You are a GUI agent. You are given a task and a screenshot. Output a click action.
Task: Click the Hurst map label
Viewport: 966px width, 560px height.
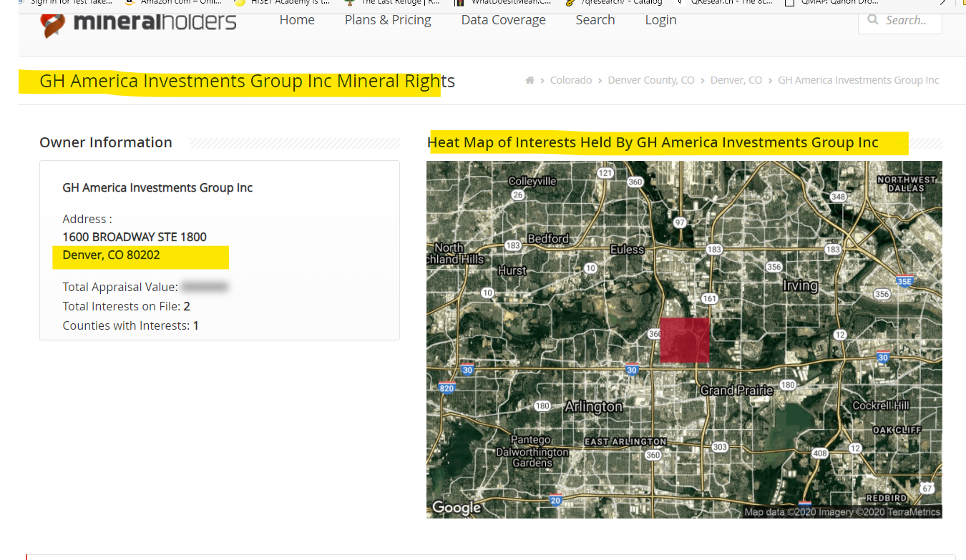click(512, 271)
